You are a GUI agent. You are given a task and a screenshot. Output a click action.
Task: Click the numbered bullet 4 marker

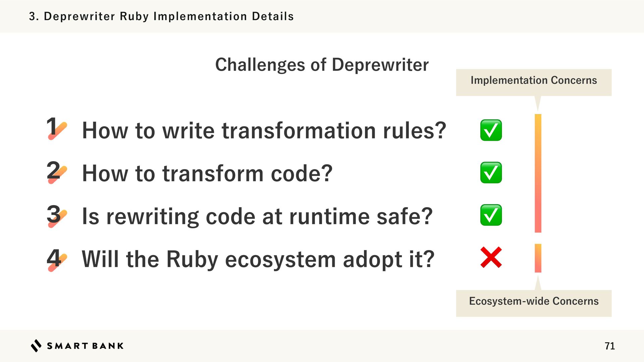click(x=56, y=259)
